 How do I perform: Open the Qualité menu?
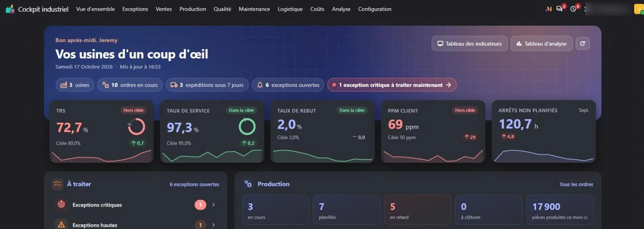pyautogui.click(x=222, y=9)
